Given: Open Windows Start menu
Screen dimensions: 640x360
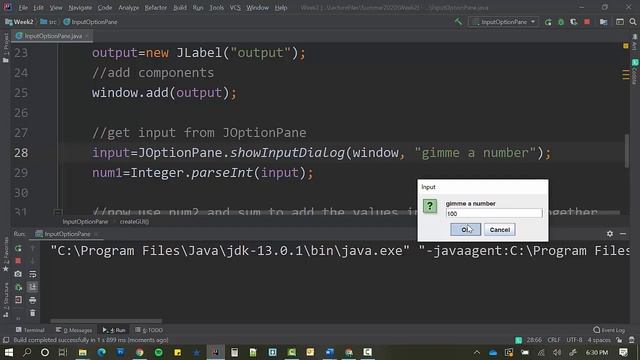Looking at the screenshot, I should [x=8, y=352].
